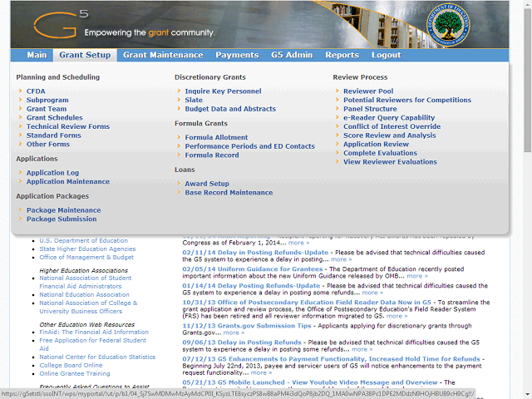
Task: Open View Reviewer Evaluations
Action: 390,162
